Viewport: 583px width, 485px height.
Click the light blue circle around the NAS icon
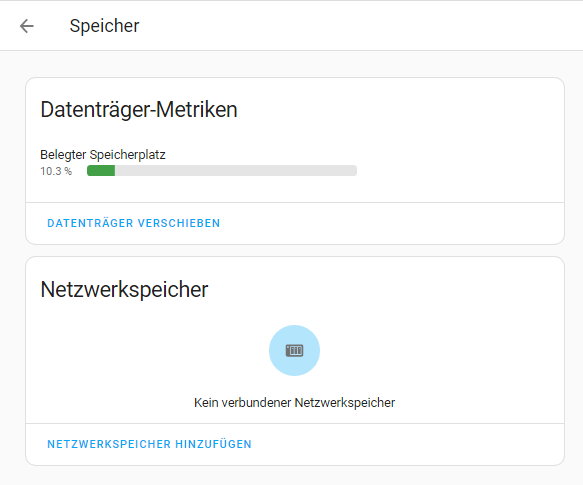(294, 350)
